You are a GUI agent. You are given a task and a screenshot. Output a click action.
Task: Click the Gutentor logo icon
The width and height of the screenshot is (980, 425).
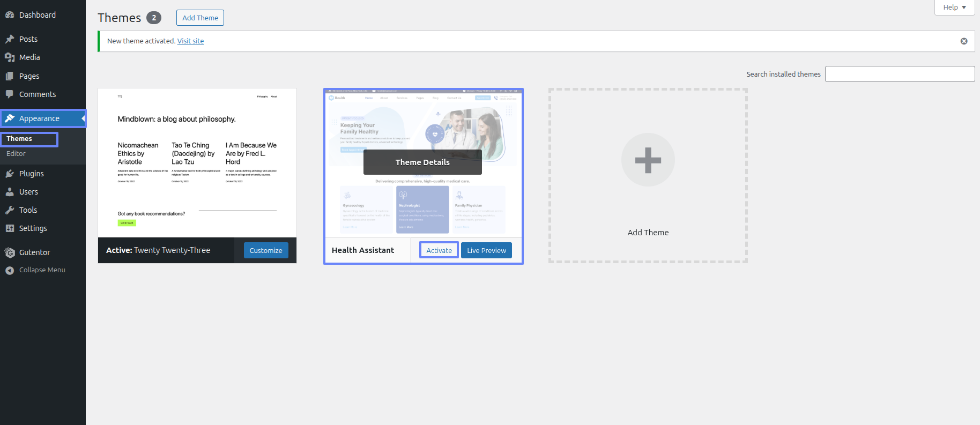[10, 252]
